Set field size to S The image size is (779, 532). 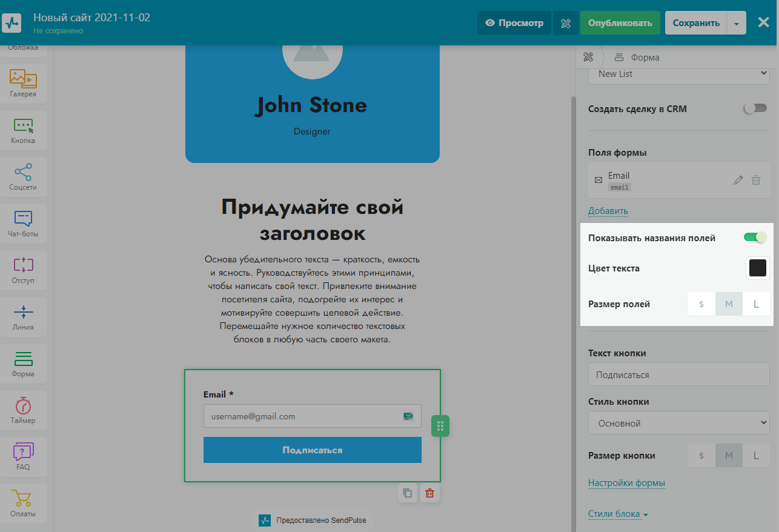pos(702,304)
